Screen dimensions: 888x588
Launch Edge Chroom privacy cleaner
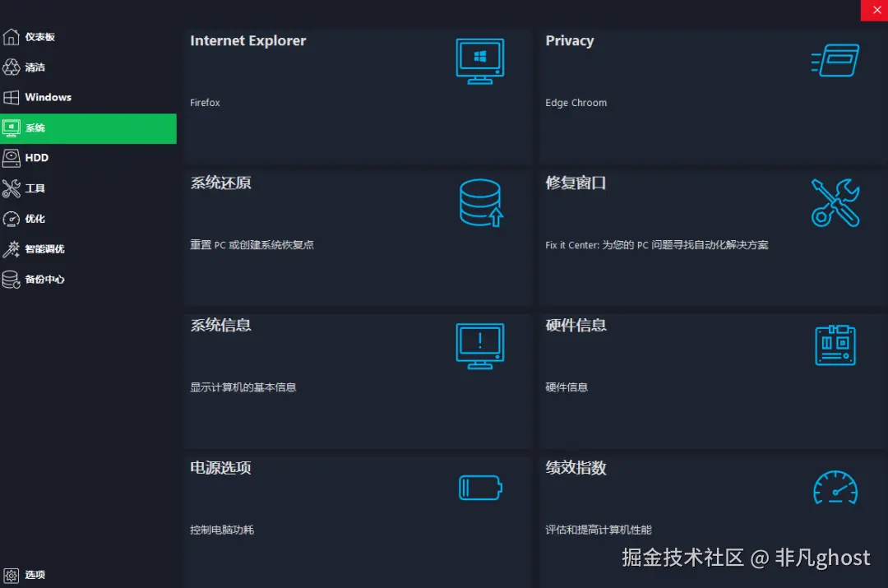576,102
